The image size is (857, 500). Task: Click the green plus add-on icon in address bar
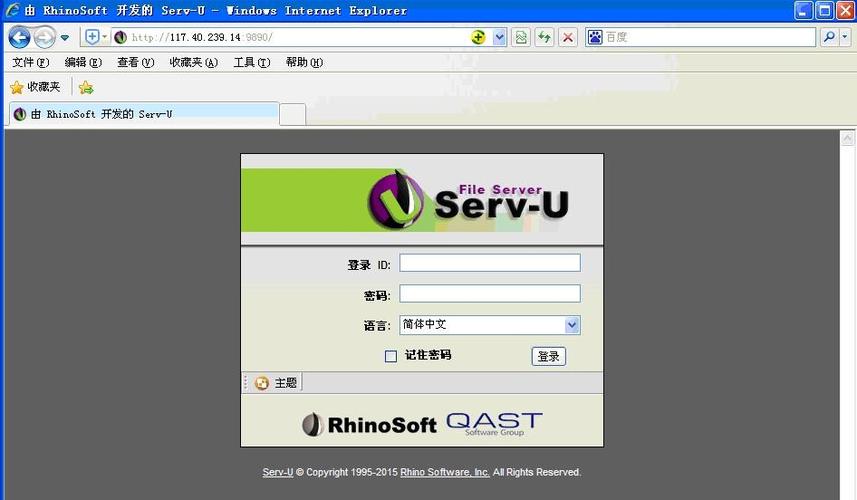(x=478, y=37)
